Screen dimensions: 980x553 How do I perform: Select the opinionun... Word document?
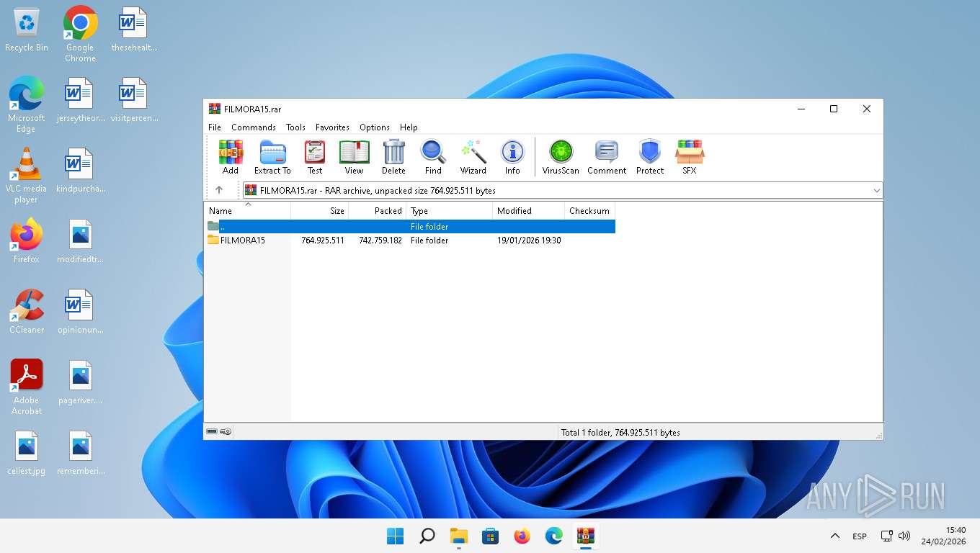coord(80,312)
